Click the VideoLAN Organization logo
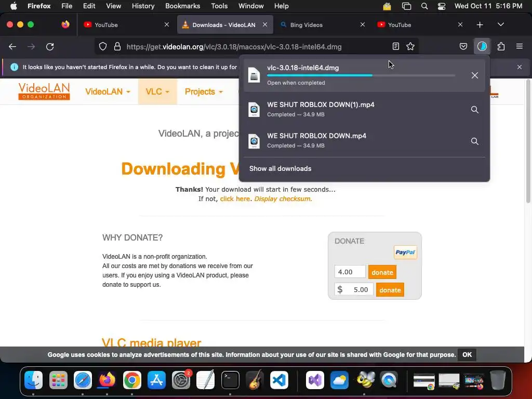Viewport: 532px width, 399px height. coord(44,91)
